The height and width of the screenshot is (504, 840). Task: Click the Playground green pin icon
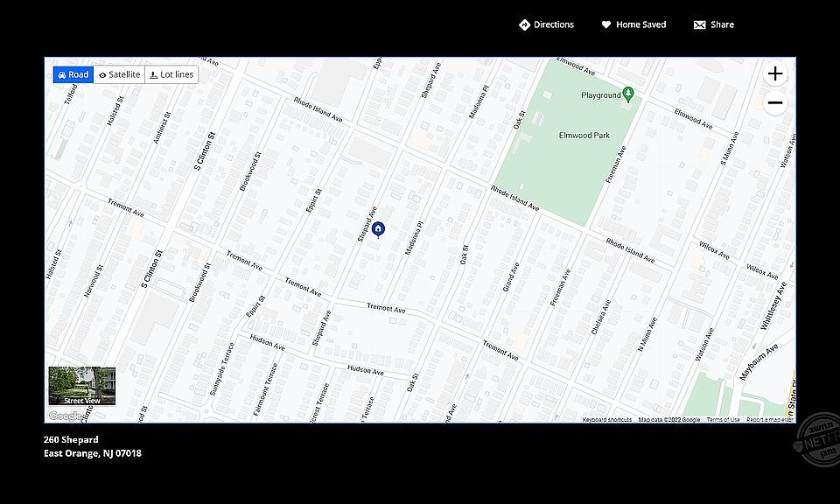pos(628,94)
